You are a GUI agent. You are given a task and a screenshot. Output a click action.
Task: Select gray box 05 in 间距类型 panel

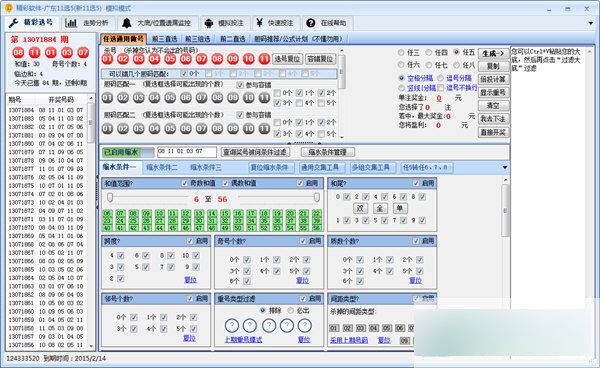pos(387,328)
